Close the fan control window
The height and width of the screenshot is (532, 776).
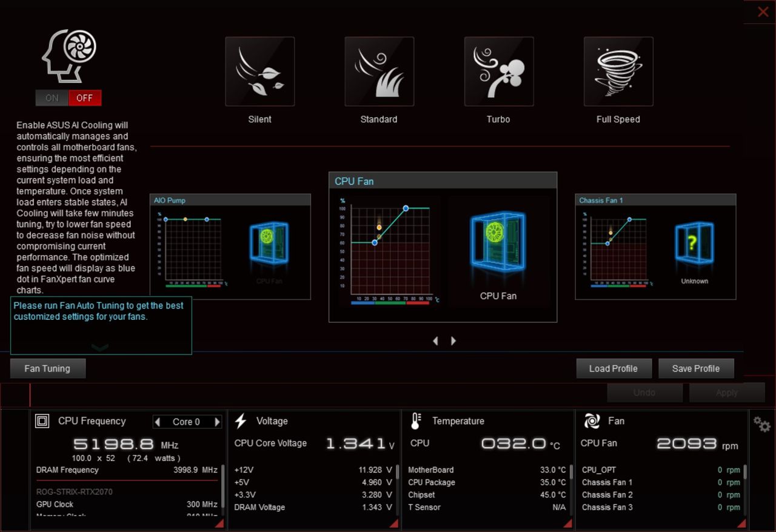(x=763, y=12)
